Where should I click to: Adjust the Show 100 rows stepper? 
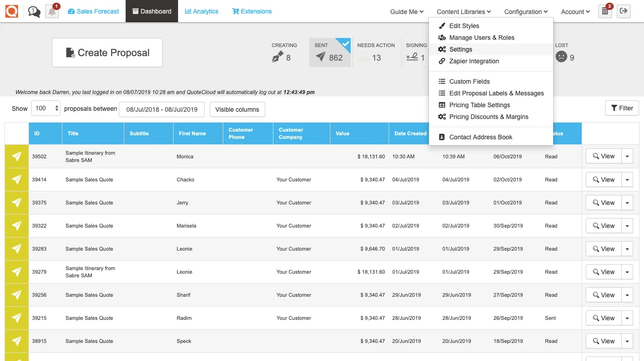click(x=45, y=108)
